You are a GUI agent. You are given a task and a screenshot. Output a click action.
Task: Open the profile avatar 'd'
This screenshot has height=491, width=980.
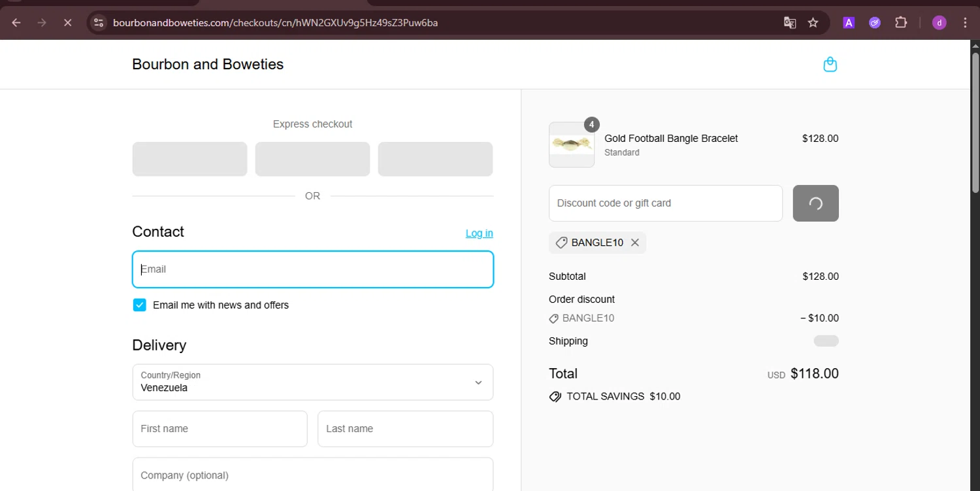(939, 23)
